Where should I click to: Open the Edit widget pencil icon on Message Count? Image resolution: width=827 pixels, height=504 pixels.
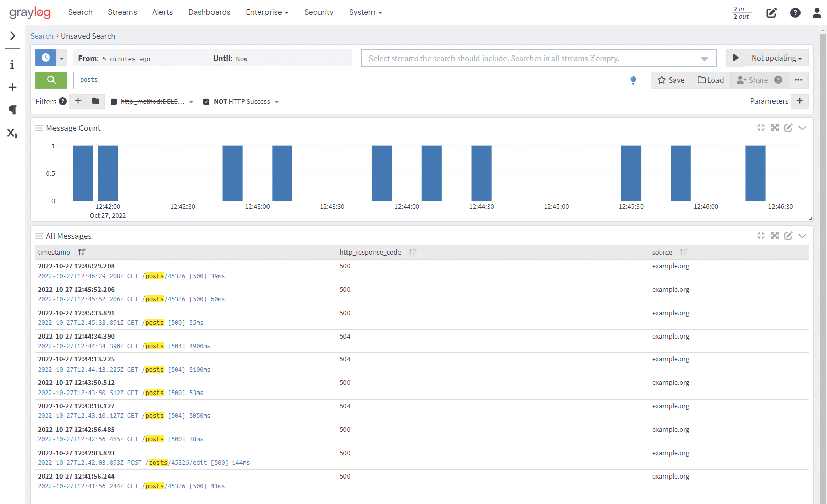788,128
